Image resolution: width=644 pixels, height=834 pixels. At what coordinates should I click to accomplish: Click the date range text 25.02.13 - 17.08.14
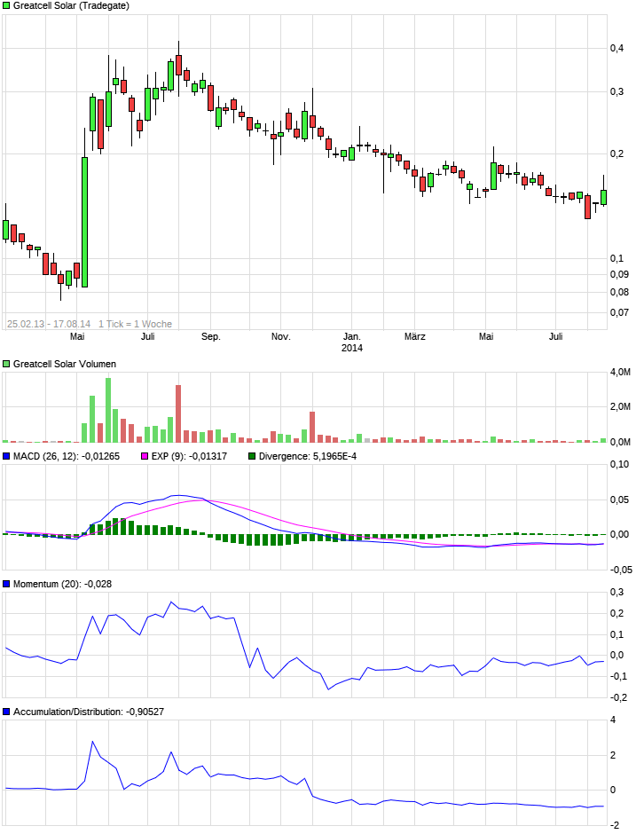tap(49, 324)
